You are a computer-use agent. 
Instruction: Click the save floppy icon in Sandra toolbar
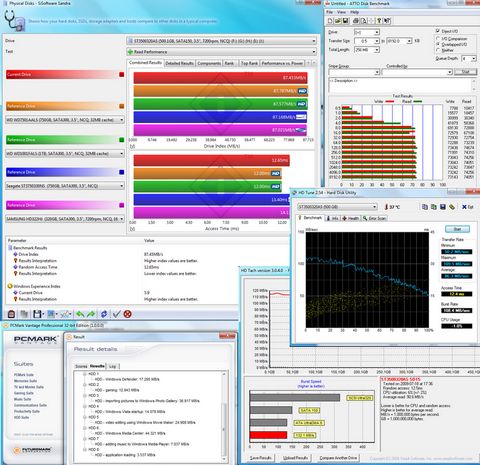pos(37,314)
